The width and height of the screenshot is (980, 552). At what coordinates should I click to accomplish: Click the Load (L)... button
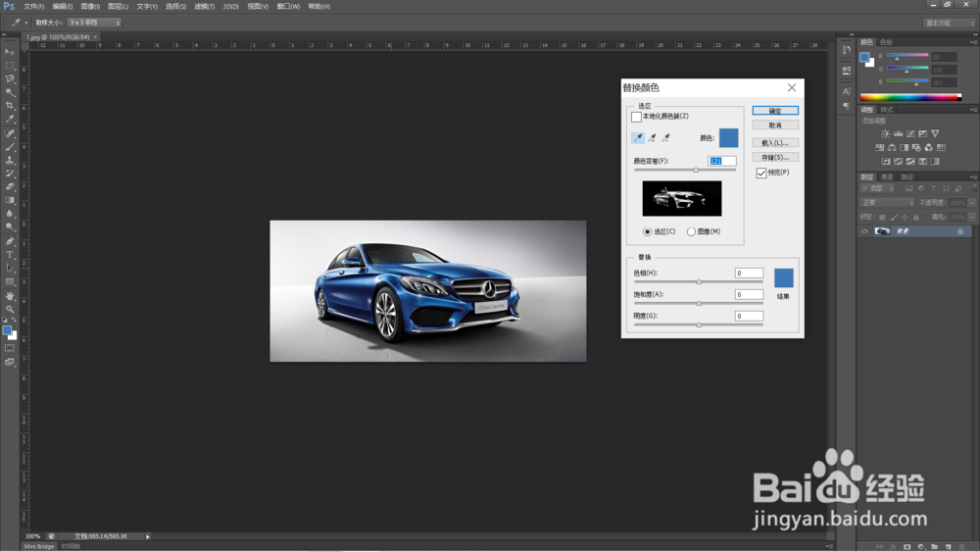[775, 142]
